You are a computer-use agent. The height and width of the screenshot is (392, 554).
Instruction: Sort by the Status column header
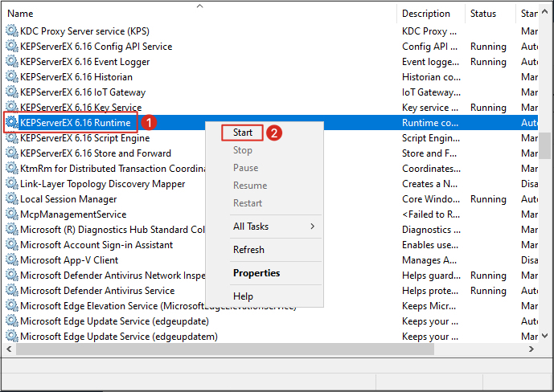pos(490,14)
